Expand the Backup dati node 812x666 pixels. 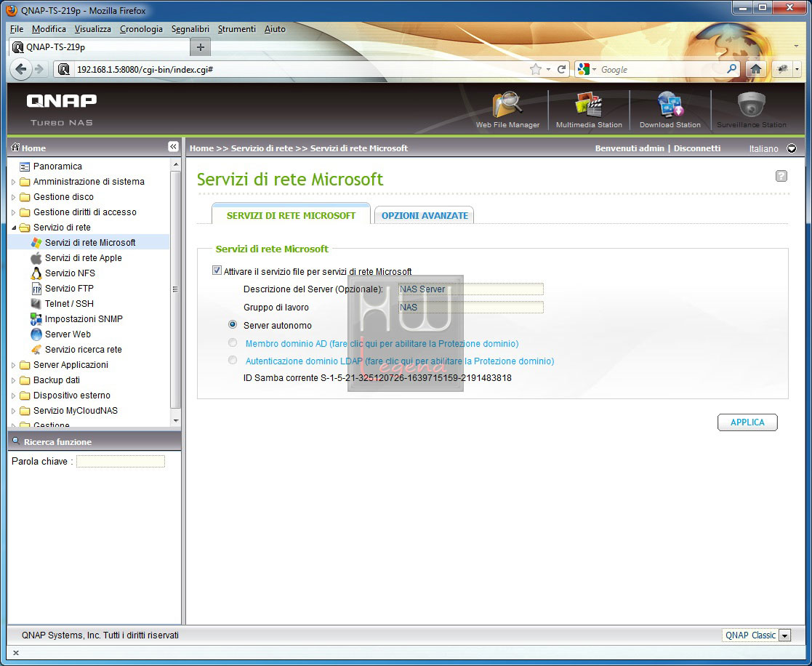point(14,380)
